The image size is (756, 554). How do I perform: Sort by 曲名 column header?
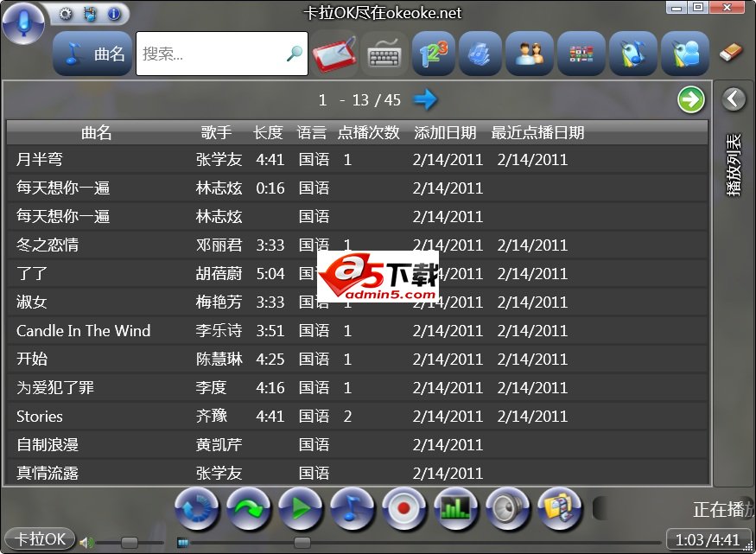tap(97, 132)
